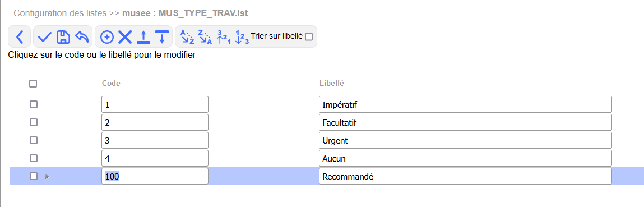Tick the select-all checkbox in header

point(33,84)
